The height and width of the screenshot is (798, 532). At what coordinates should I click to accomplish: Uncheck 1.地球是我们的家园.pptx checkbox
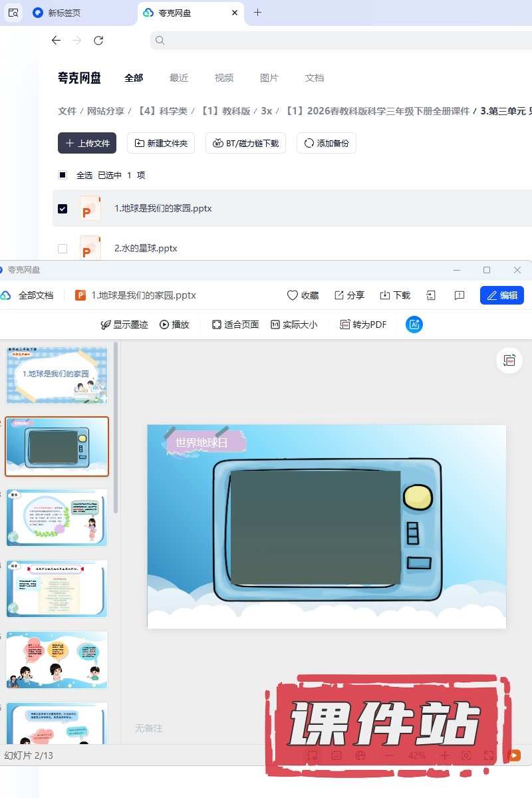(x=63, y=208)
